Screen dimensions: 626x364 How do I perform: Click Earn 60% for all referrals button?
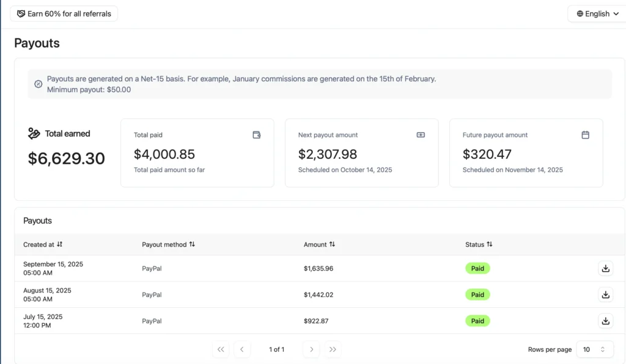click(x=64, y=13)
